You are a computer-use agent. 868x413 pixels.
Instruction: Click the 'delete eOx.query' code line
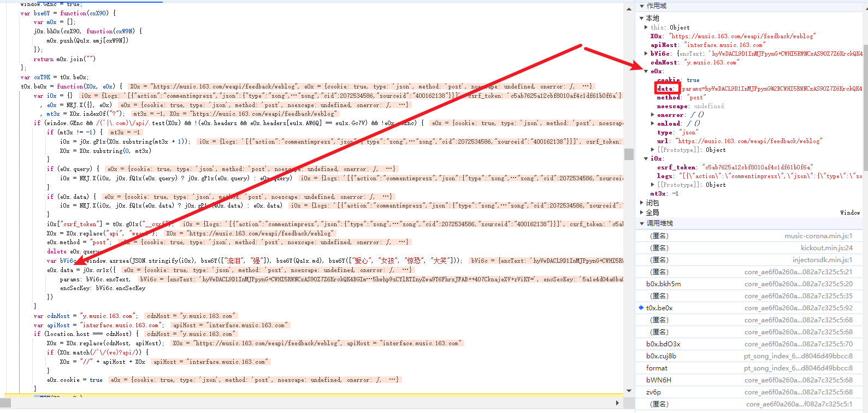(x=74, y=251)
